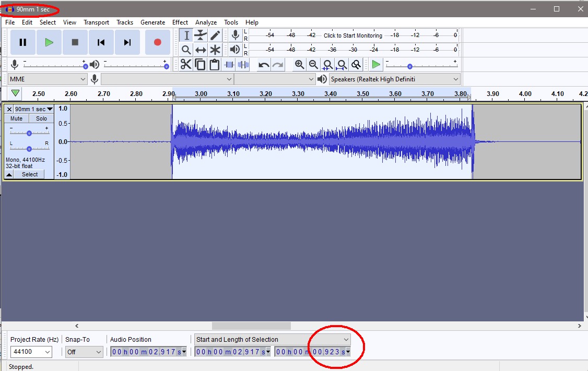Click the Paste clipboard icon
Screen dimensions: 588x371
(x=215, y=65)
